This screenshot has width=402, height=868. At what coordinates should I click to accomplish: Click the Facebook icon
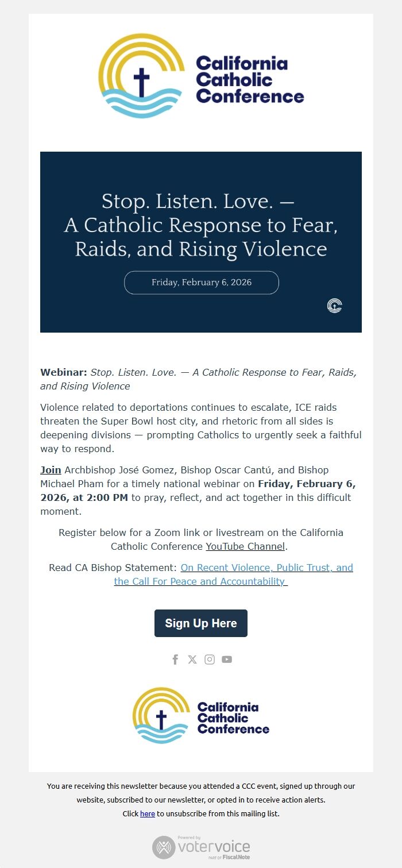point(175,659)
